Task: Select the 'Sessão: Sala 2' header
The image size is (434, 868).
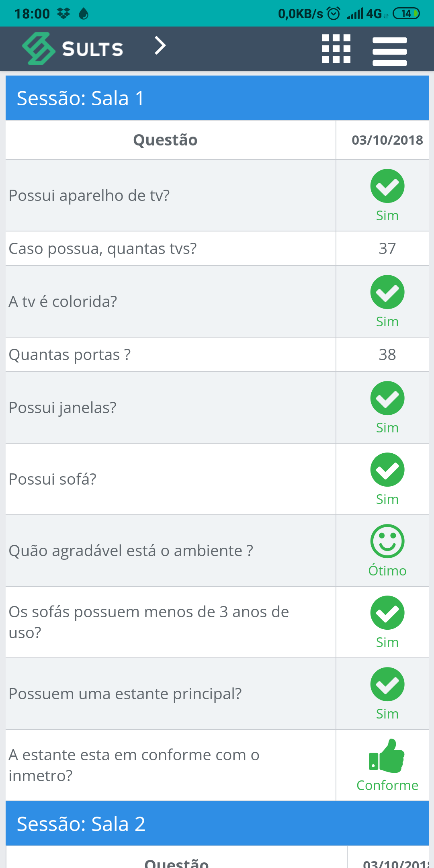Action: tap(217, 824)
